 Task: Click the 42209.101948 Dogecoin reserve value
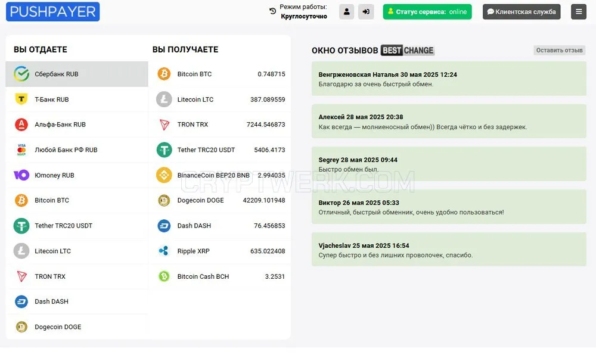[264, 200]
